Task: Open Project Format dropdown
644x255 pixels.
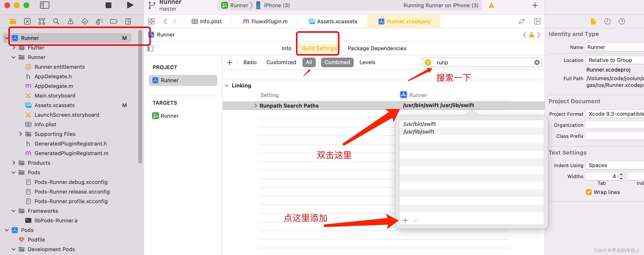Action: [615, 114]
